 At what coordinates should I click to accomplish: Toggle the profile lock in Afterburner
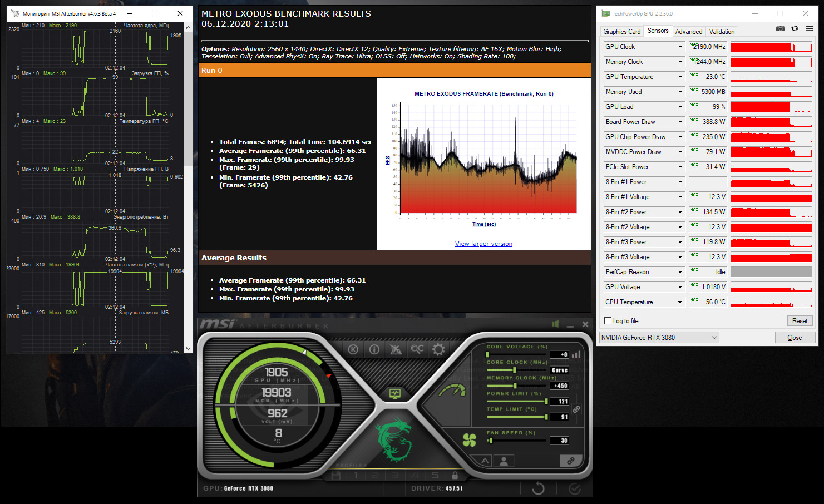pos(455,475)
